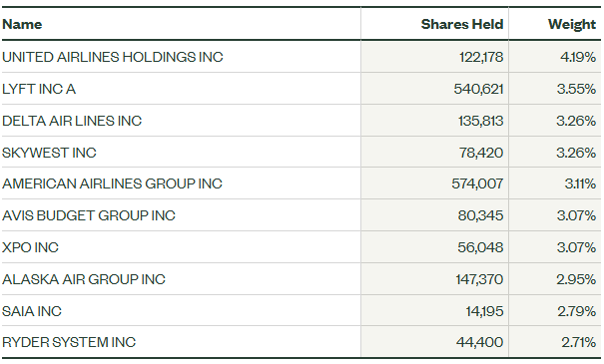604x364 pixels.
Task: Click XPO Inc holding name
Action: [x=30, y=247]
